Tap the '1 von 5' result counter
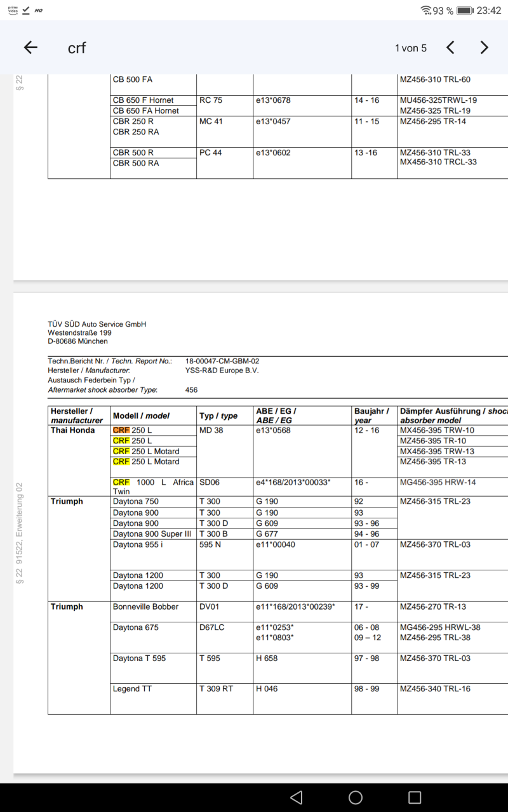 pos(410,48)
